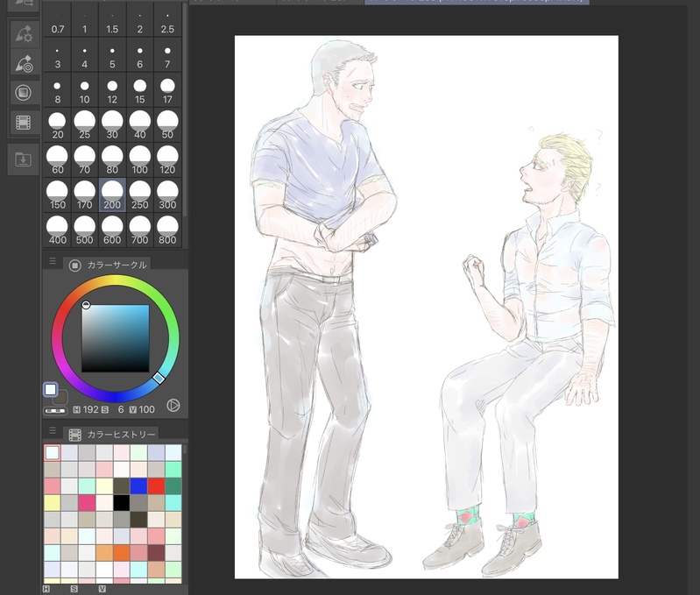700x595 pixels.
Task: Select brush size 400 preset
Action: point(57,230)
